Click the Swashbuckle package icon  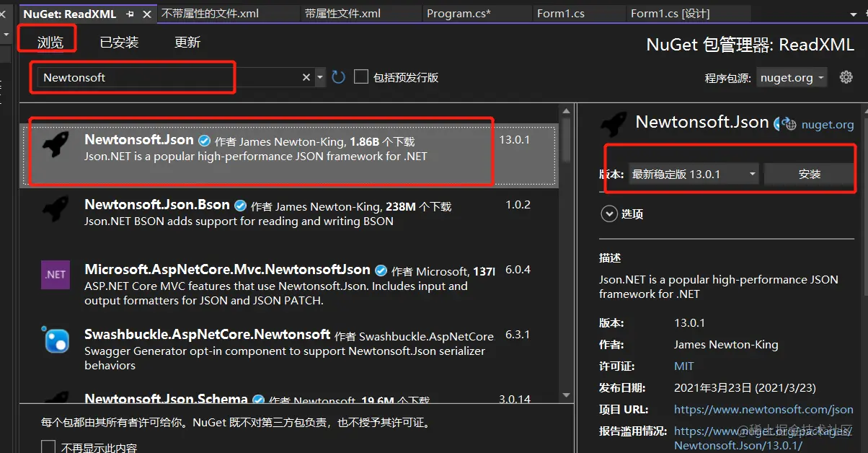coord(56,340)
